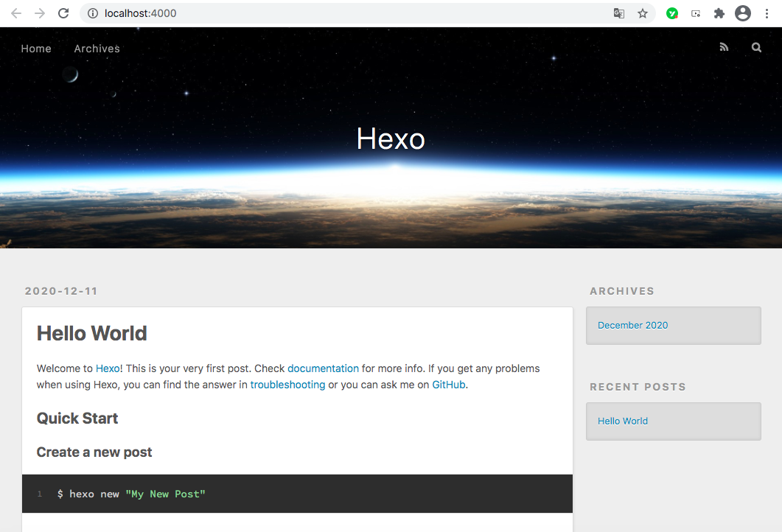
Task: Open the Chrome profile avatar
Action: tap(743, 13)
